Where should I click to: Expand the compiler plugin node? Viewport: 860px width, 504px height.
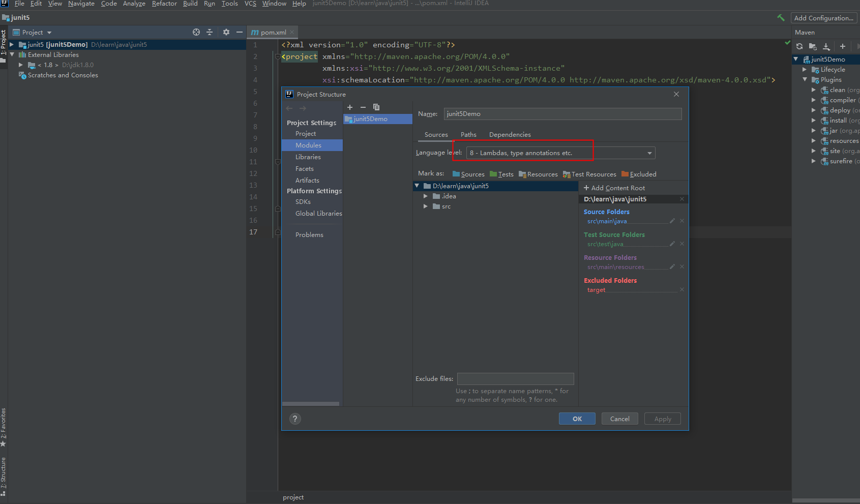click(x=814, y=100)
